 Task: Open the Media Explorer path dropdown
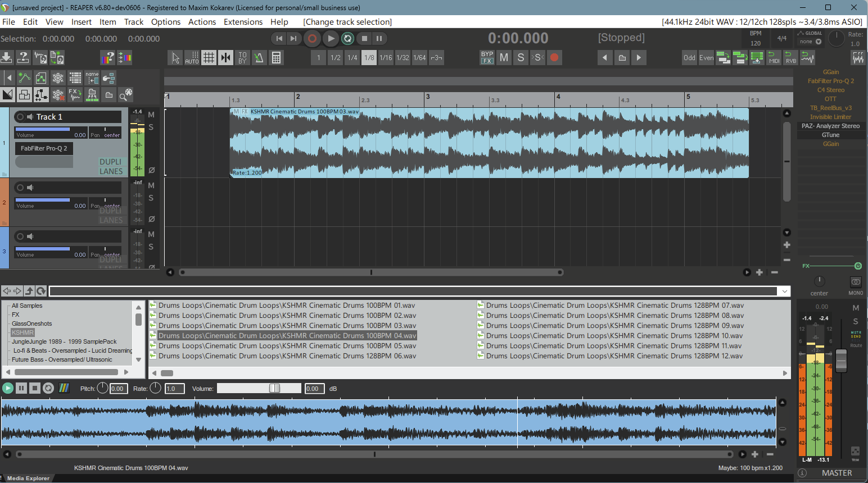784,291
